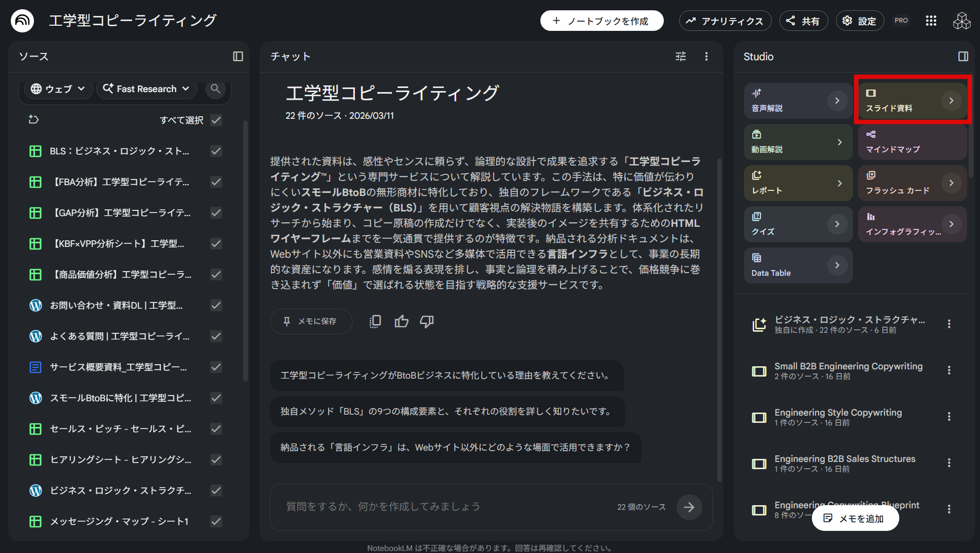This screenshot has height=553, width=980.
Task: Copy the summary with the copy icon
Action: 375,322
